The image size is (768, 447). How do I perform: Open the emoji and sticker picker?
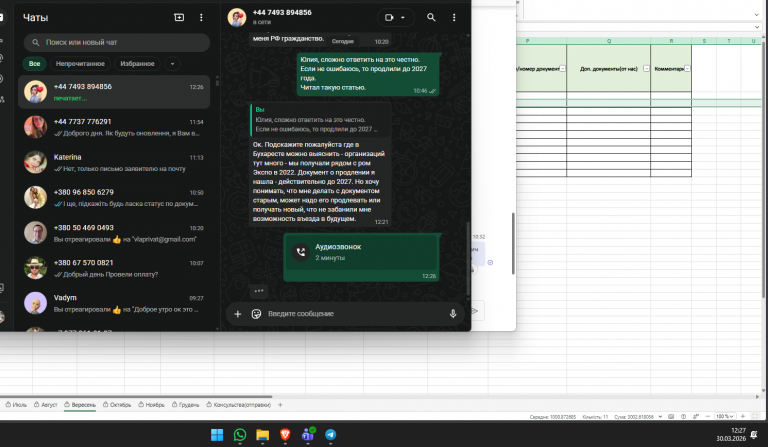(256, 314)
